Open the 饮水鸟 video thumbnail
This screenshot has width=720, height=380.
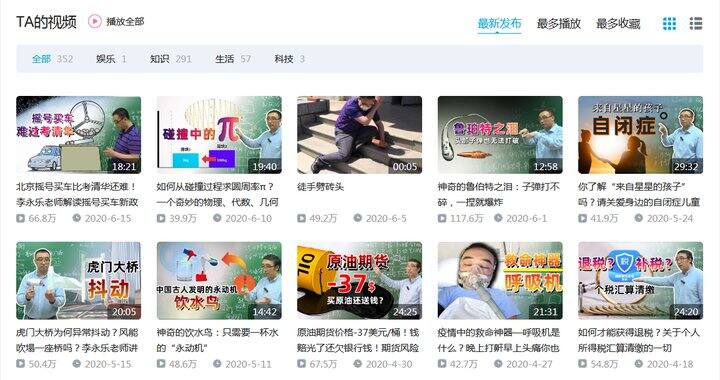(219, 281)
